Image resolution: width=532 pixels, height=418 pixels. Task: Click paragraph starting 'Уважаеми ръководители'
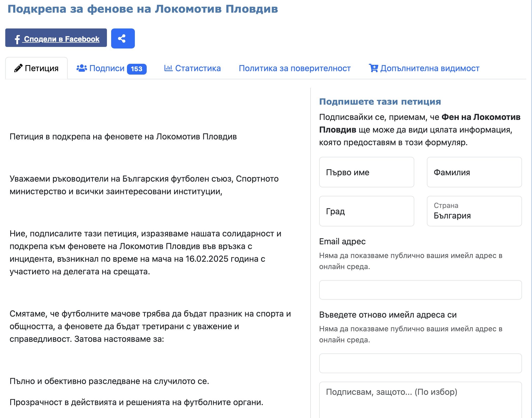144,185
